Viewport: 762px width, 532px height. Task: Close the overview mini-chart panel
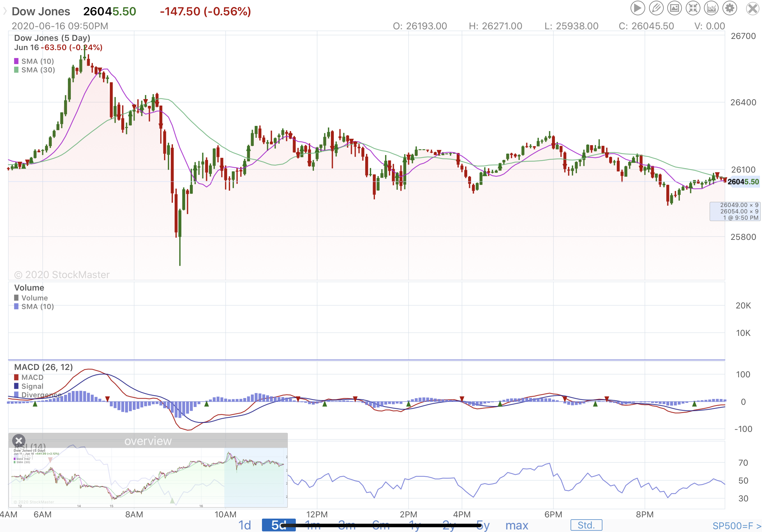[x=19, y=441]
